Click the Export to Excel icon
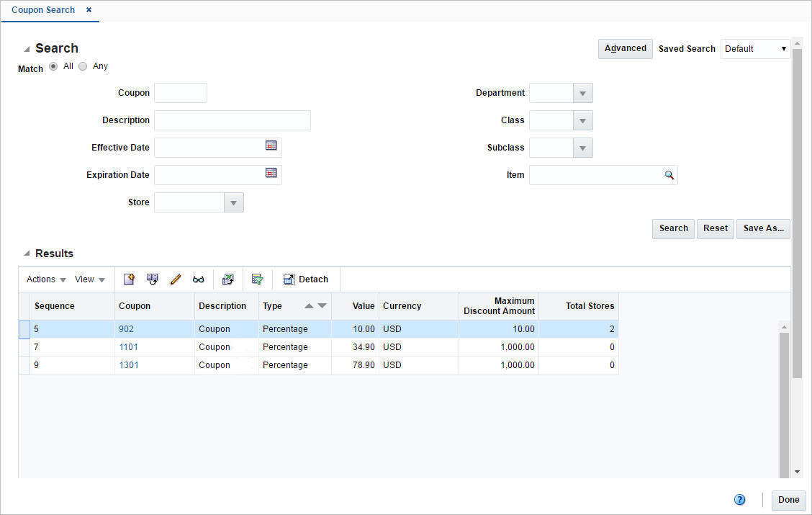This screenshot has width=812, height=515. pyautogui.click(x=228, y=279)
